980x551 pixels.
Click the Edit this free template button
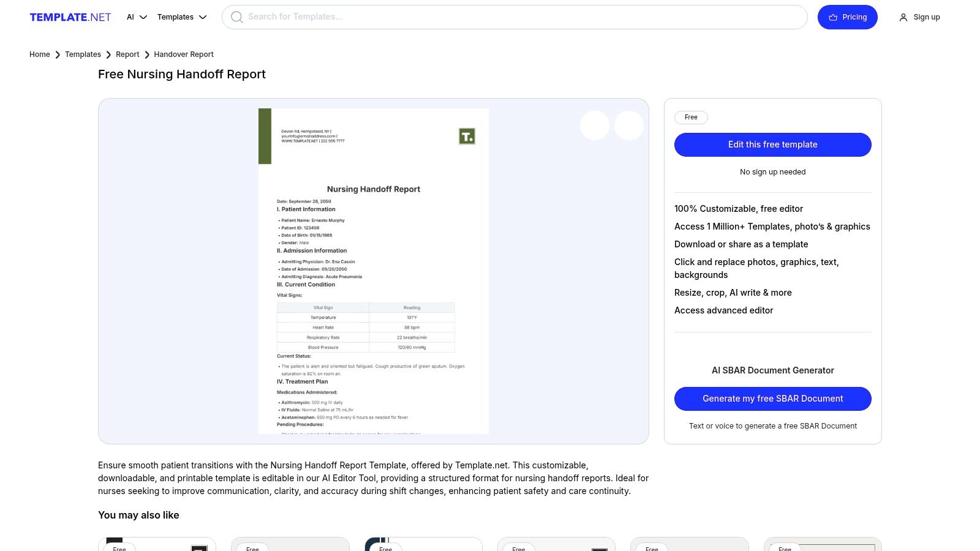click(772, 144)
